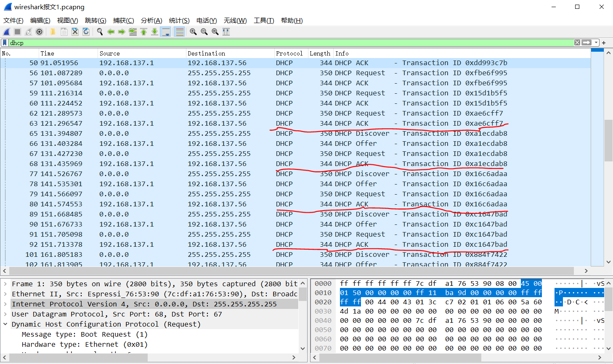Expand the User Datagram Protocol node

point(5,314)
